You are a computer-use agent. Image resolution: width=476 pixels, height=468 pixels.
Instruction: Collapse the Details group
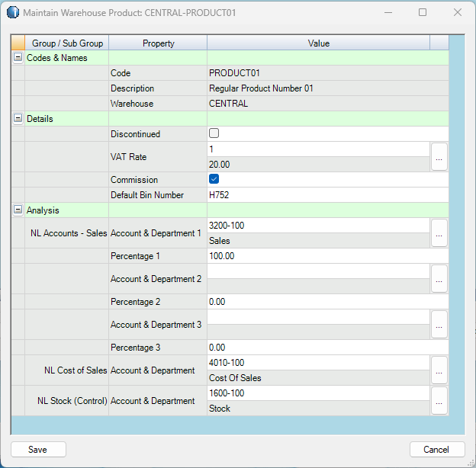pyautogui.click(x=18, y=119)
